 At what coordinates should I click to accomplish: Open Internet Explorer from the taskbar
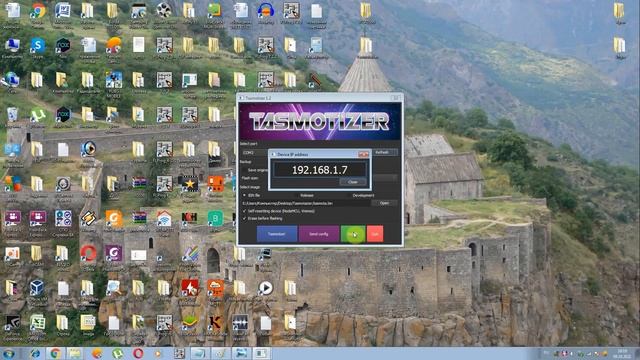pyautogui.click(x=35, y=353)
